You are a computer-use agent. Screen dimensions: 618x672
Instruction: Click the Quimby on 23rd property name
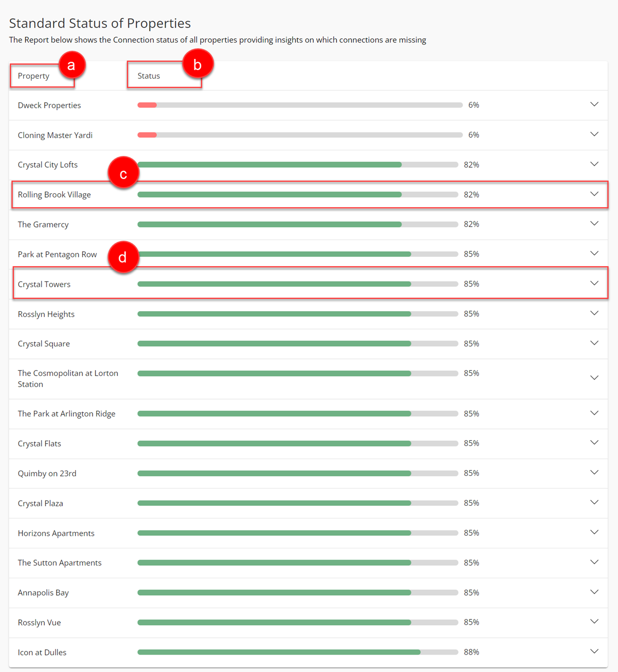[47, 473]
